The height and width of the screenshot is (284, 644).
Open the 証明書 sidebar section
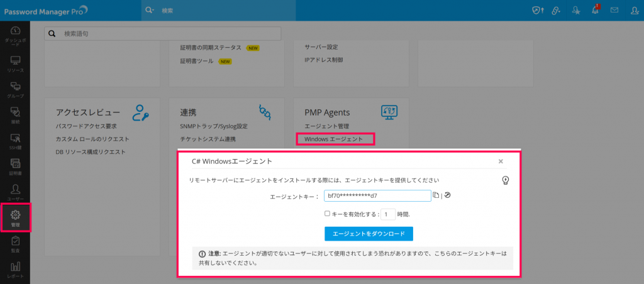point(15,167)
